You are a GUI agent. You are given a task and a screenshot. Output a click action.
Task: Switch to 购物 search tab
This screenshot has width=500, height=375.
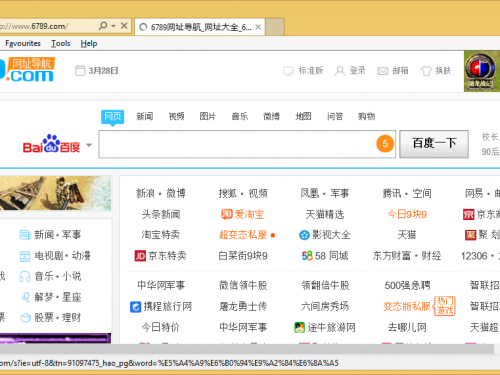point(367,116)
